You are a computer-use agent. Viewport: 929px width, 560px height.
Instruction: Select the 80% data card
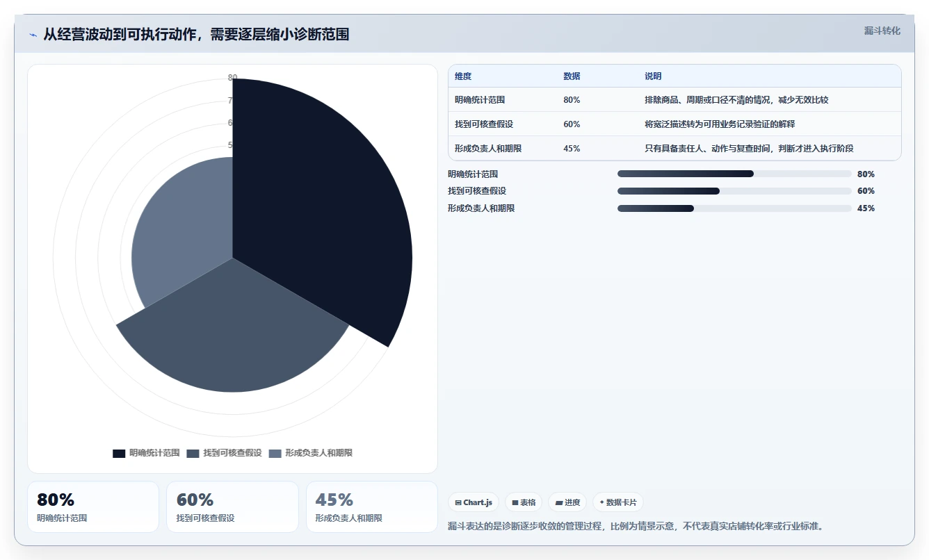pos(93,507)
